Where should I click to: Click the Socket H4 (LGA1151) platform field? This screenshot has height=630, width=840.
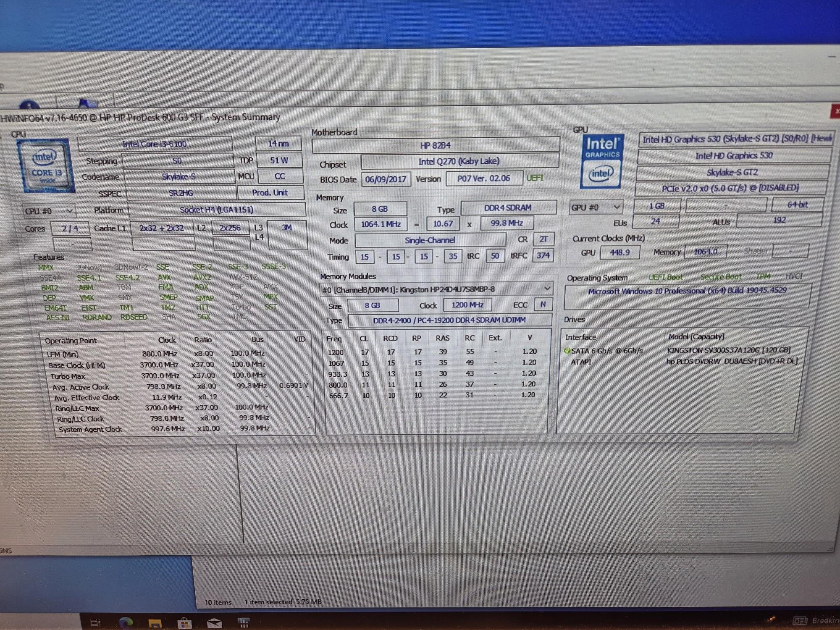tap(217, 210)
